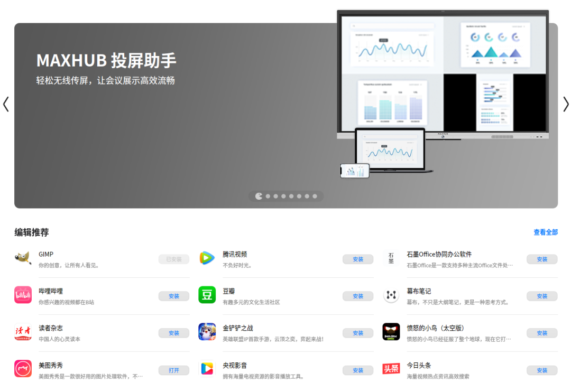
Task: Open the 愤怒的小鸟 app icon
Action: [x=391, y=332]
